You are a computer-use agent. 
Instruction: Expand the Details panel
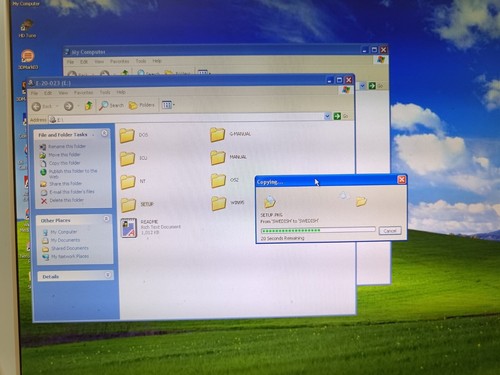click(108, 275)
